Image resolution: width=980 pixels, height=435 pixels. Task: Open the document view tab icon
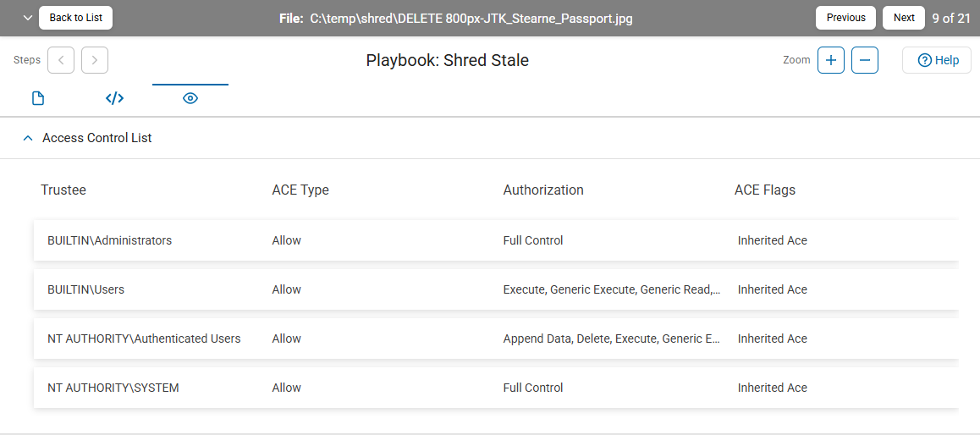tap(38, 98)
